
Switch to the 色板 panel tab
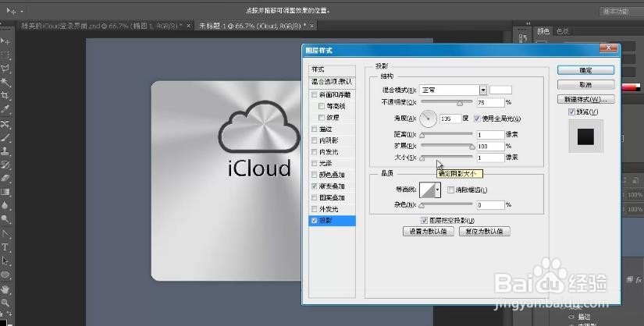tap(562, 31)
